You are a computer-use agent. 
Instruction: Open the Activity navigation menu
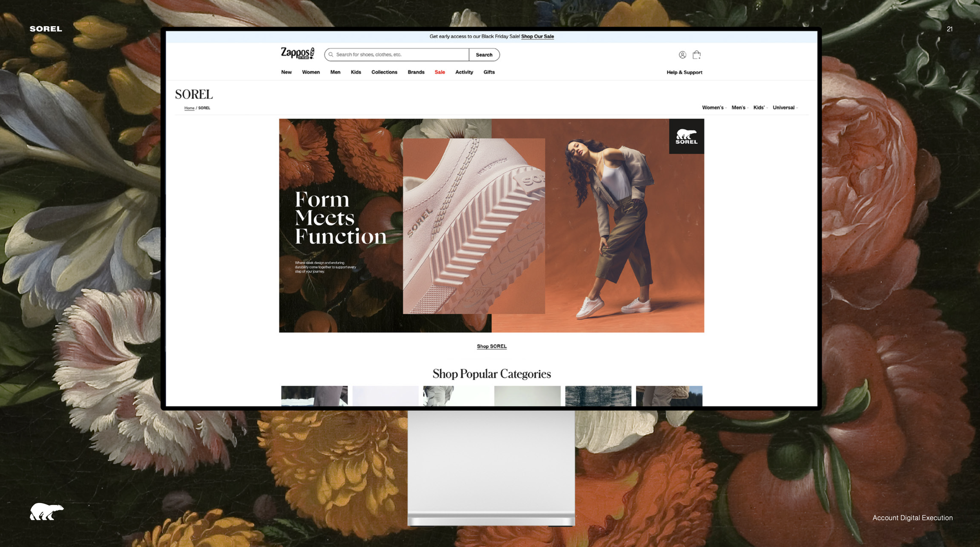click(464, 72)
